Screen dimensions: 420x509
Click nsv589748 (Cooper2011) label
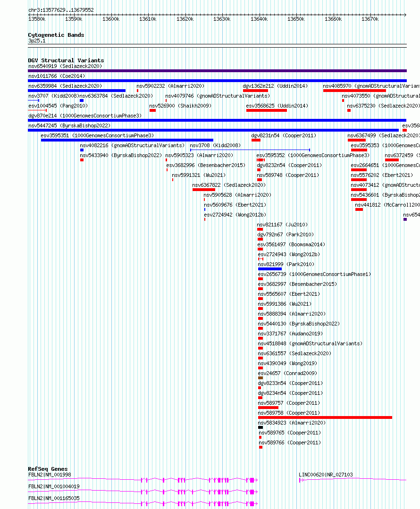pos(288,175)
